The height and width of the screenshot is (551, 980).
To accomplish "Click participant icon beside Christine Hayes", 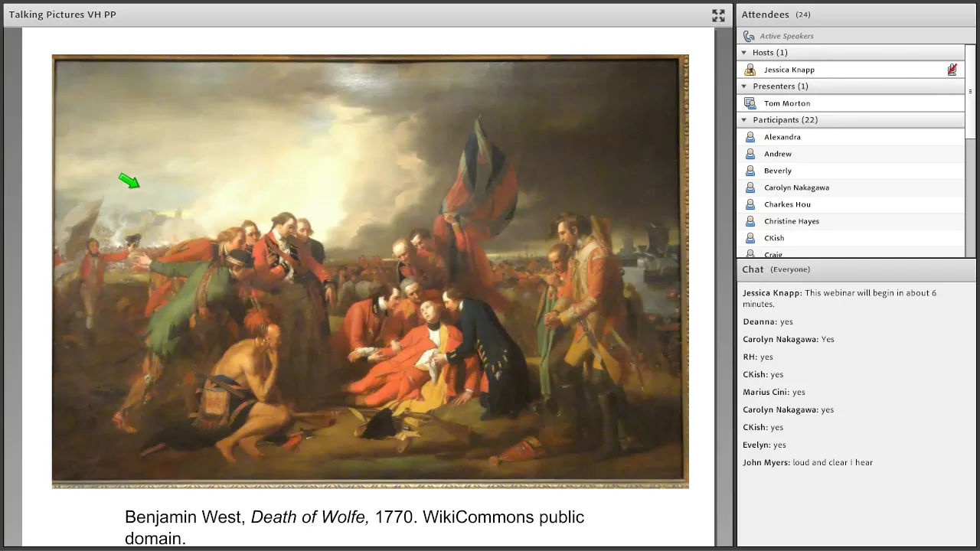I will coord(750,221).
